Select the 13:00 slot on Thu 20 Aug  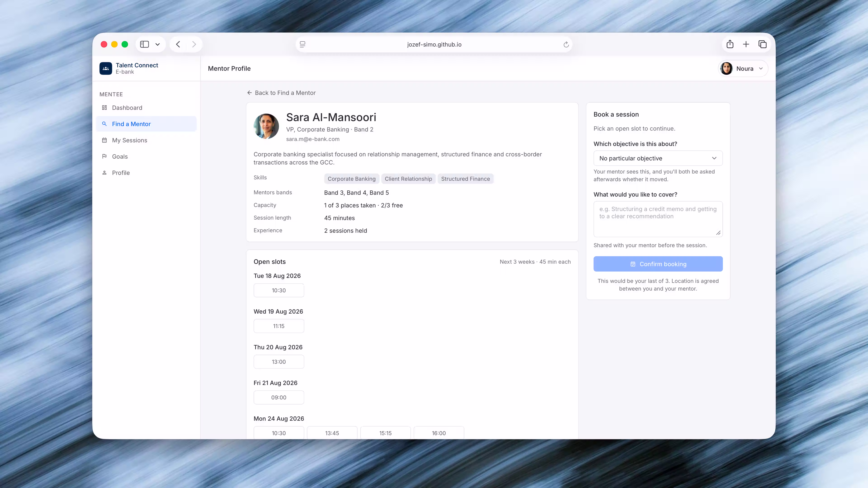click(x=279, y=362)
